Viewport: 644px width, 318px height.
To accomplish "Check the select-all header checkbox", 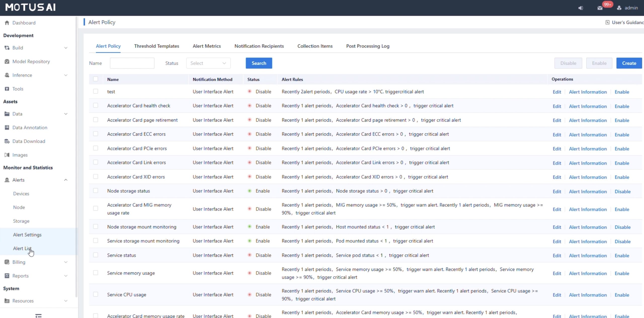I will (x=96, y=79).
